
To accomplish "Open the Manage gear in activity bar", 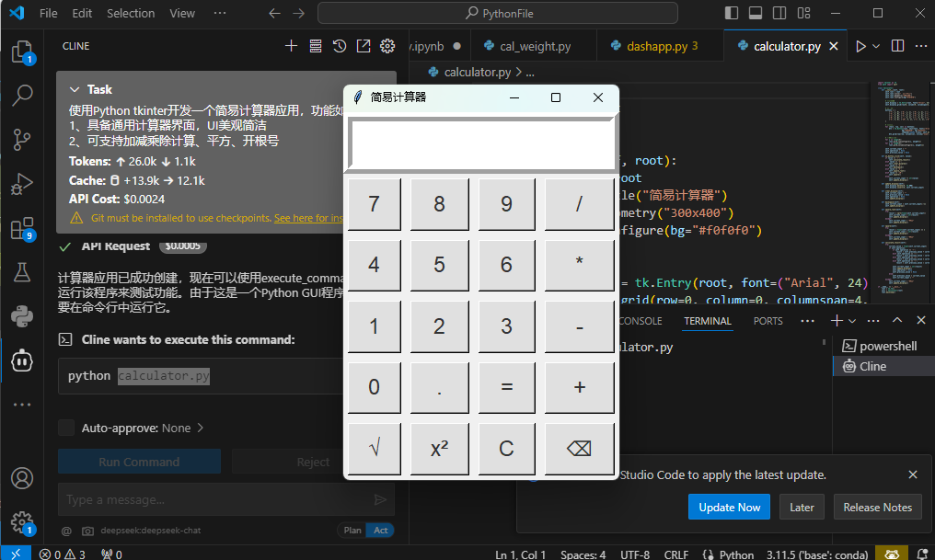I will coord(22,522).
